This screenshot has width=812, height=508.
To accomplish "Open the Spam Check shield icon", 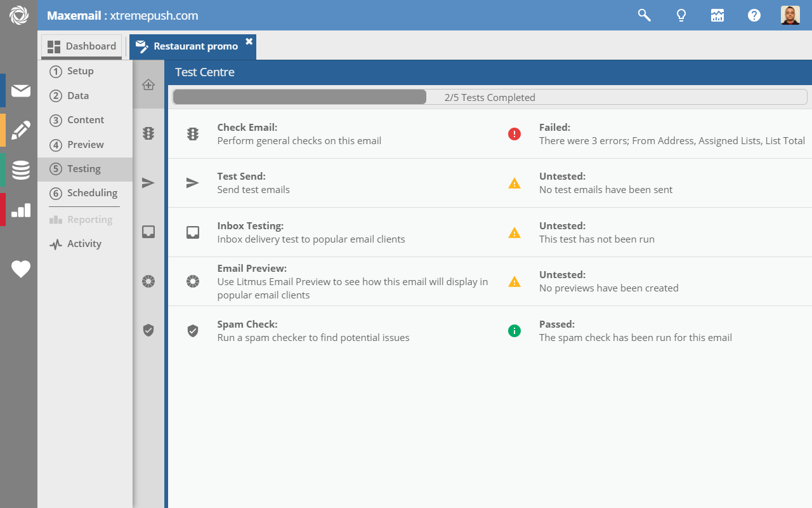I will pos(148,330).
